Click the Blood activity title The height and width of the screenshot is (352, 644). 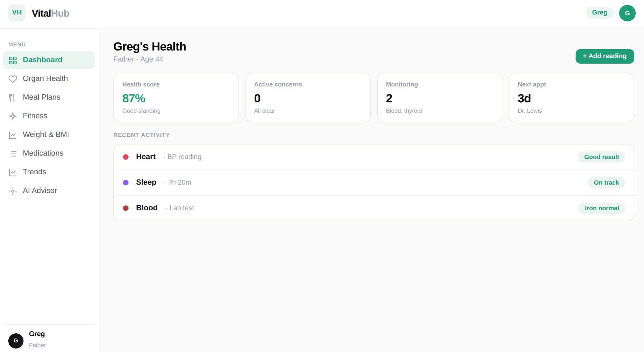147,208
